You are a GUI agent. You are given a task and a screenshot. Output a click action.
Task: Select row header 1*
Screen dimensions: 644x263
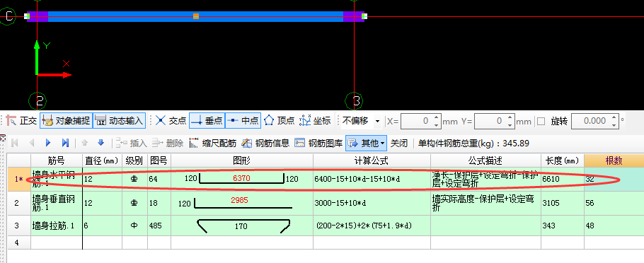point(19,179)
